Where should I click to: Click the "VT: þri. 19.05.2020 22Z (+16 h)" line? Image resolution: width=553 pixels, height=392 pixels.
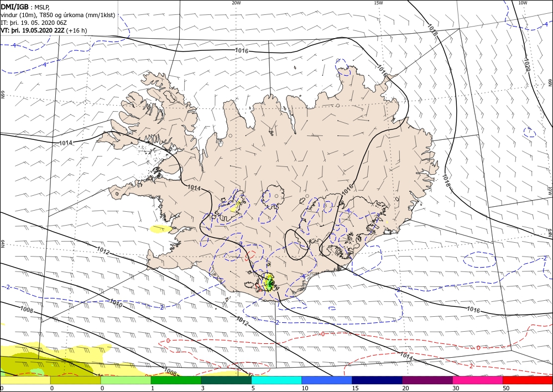click(44, 30)
